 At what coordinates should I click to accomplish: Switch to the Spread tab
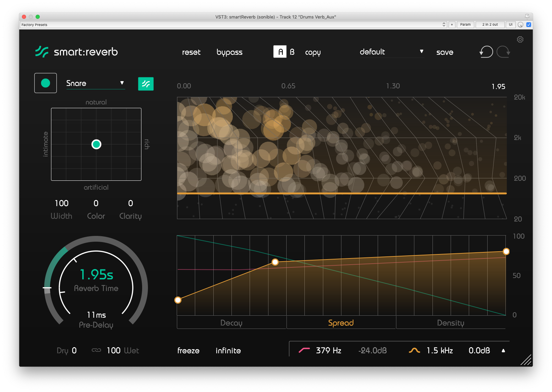click(x=341, y=323)
